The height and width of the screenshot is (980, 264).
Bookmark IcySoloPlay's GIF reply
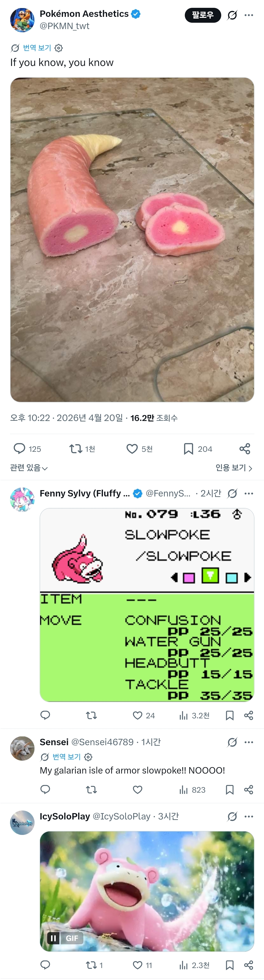230,965
